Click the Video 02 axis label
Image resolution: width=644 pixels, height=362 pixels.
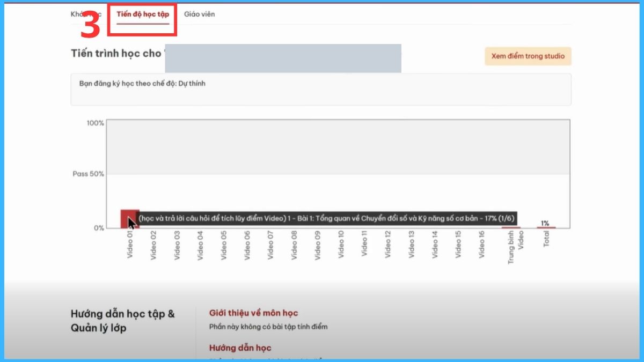(x=153, y=246)
